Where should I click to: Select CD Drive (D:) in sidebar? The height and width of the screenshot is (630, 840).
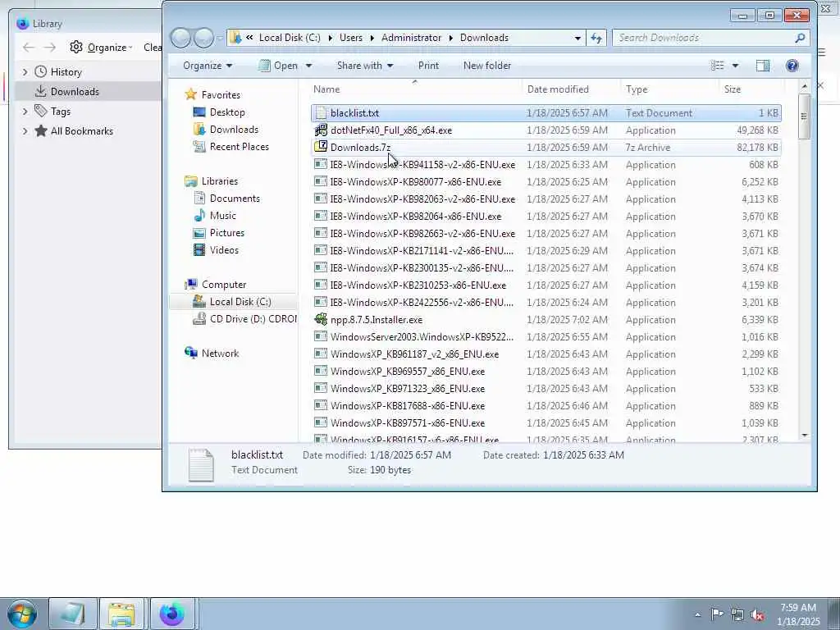[253, 319]
